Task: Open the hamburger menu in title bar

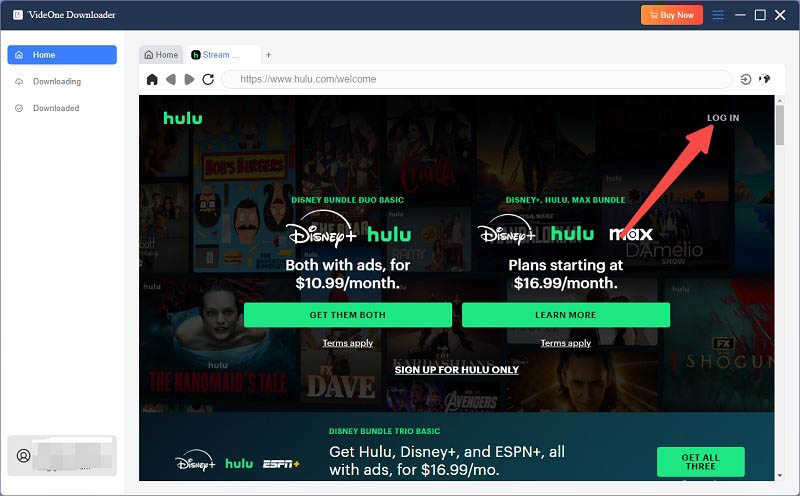Action: (x=718, y=15)
